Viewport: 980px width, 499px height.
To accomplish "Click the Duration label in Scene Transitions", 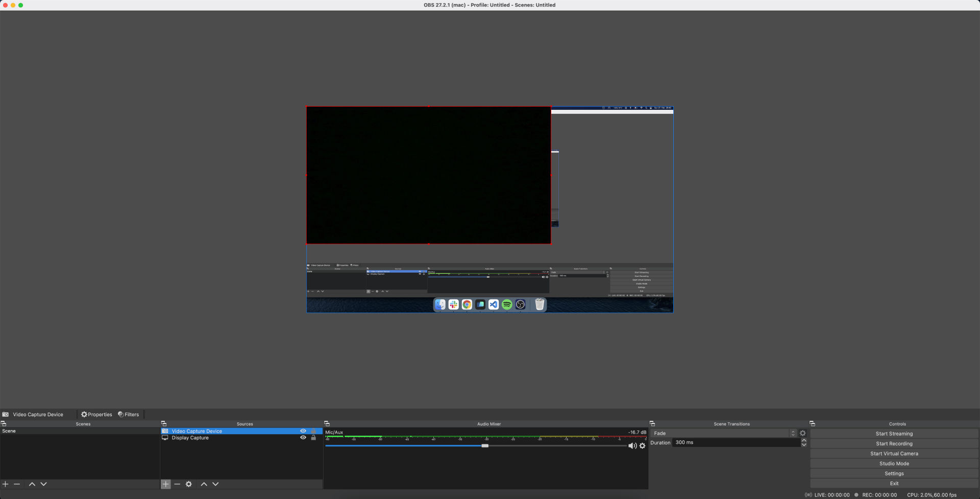I will point(660,443).
